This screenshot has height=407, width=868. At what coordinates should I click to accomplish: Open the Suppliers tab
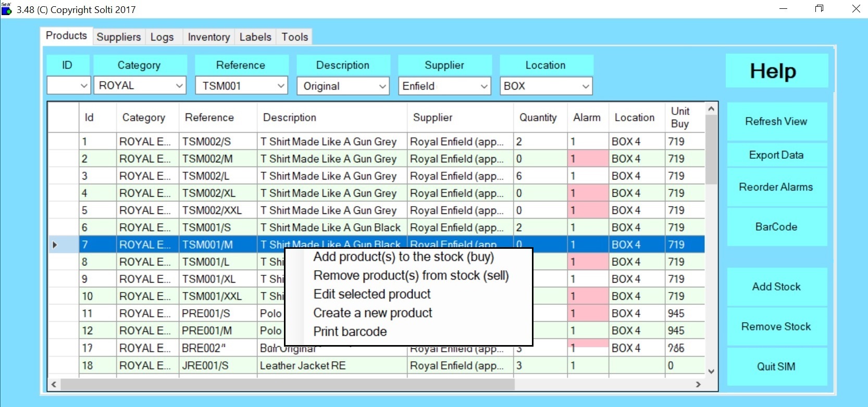pyautogui.click(x=119, y=37)
